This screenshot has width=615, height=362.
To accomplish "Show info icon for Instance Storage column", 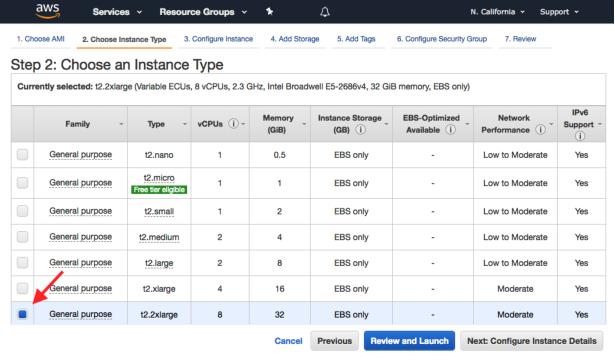I will click(360, 129).
